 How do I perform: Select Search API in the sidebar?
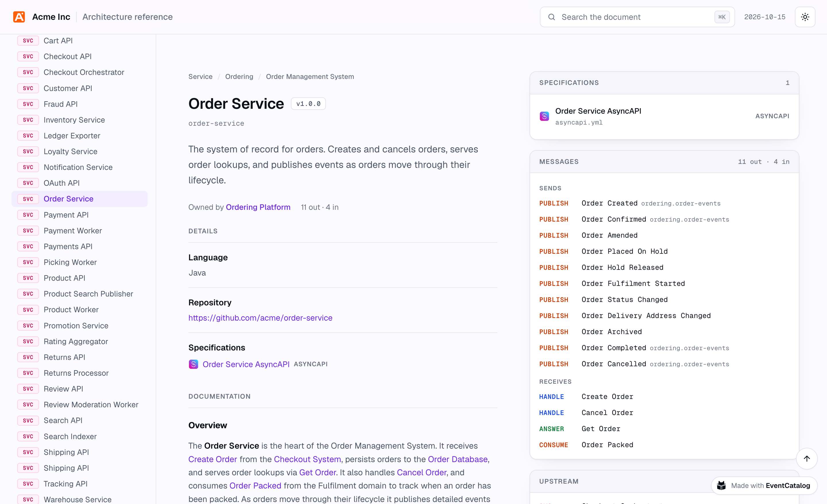(x=79, y=420)
